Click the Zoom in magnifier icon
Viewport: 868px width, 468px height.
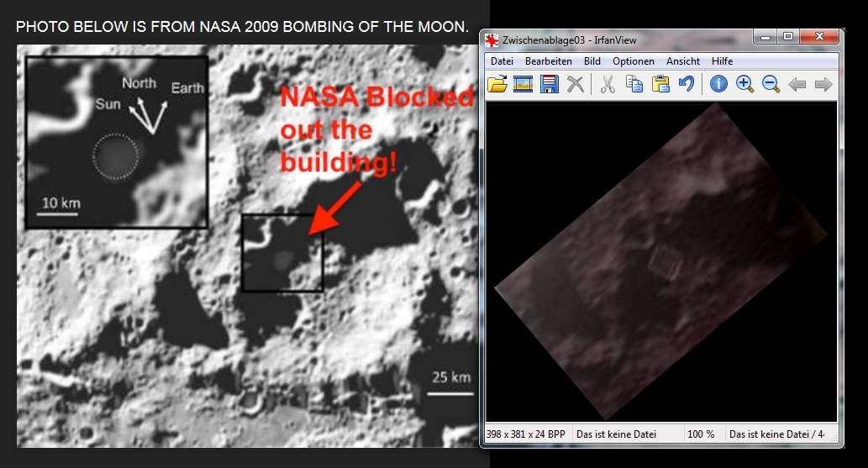coord(744,84)
